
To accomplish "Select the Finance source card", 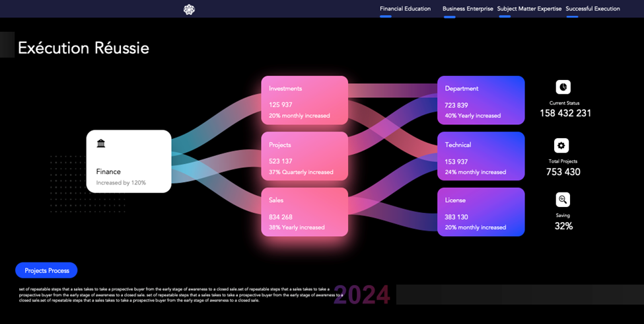I will 129,161.
